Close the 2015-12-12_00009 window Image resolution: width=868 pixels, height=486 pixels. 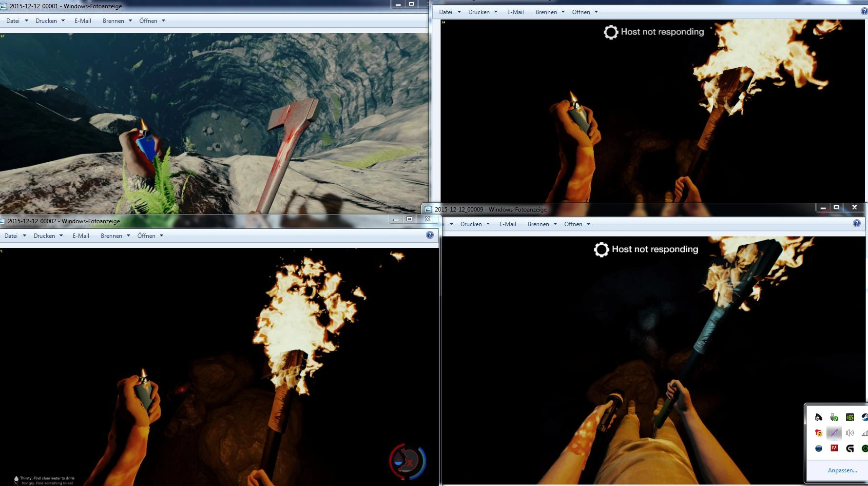click(x=854, y=208)
